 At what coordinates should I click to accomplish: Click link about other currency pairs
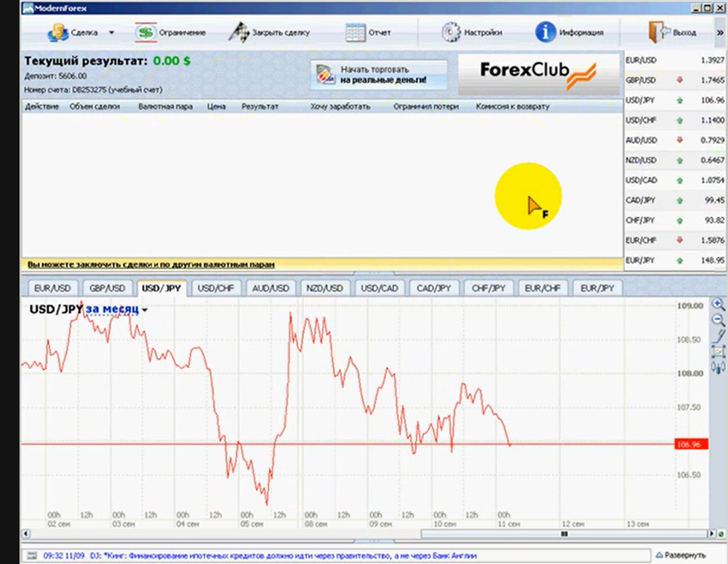click(x=151, y=264)
